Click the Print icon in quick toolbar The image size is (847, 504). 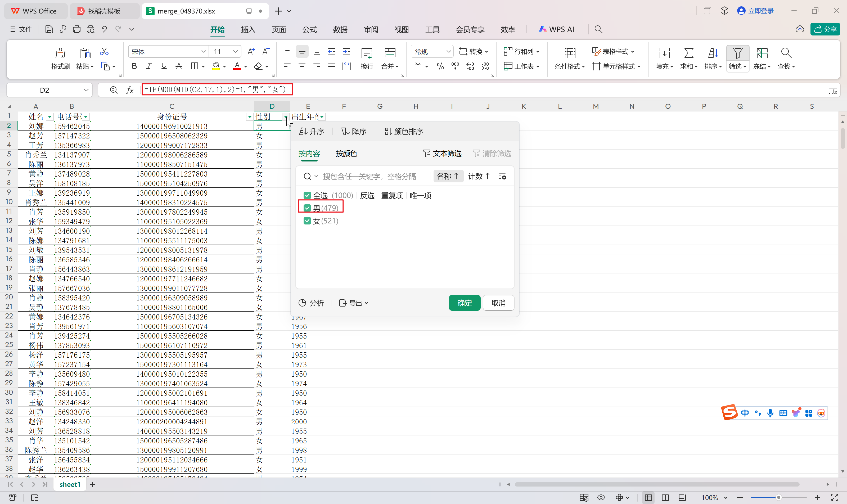pyautogui.click(x=77, y=30)
